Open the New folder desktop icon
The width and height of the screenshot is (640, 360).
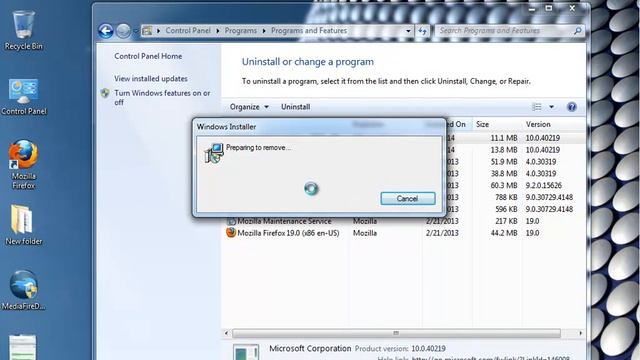[x=23, y=225]
